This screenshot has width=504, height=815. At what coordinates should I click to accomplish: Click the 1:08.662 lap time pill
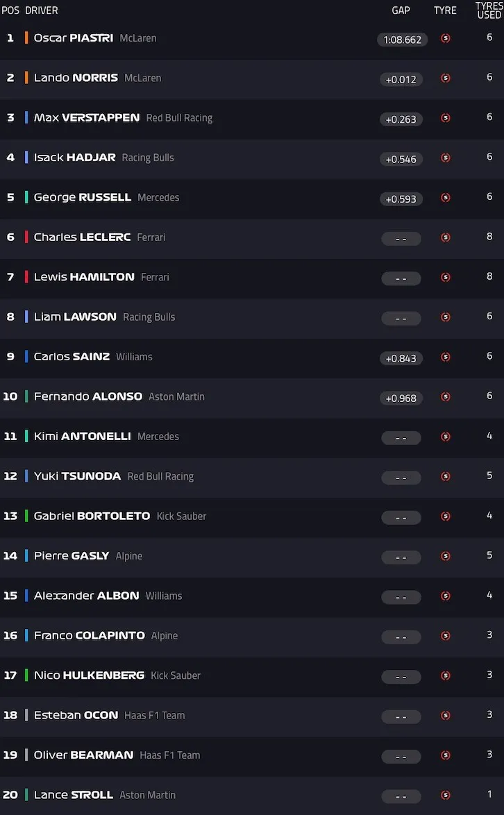click(402, 40)
